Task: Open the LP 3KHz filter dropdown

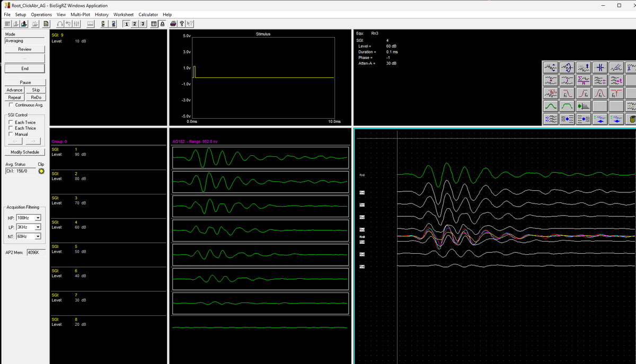Action: pyautogui.click(x=38, y=227)
